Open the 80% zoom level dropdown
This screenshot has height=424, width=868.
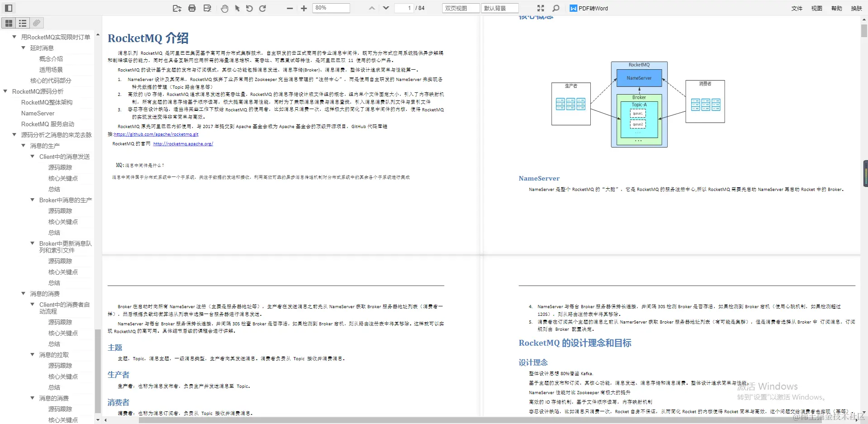tap(331, 8)
